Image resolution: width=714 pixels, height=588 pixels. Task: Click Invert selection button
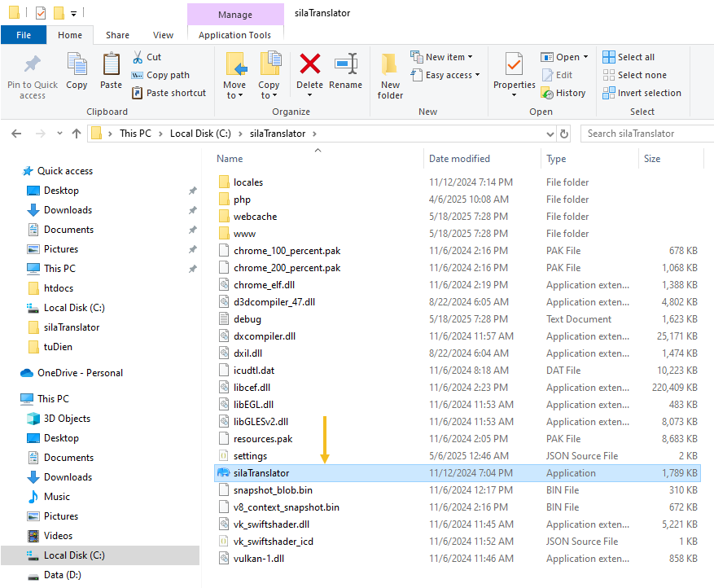pos(642,93)
